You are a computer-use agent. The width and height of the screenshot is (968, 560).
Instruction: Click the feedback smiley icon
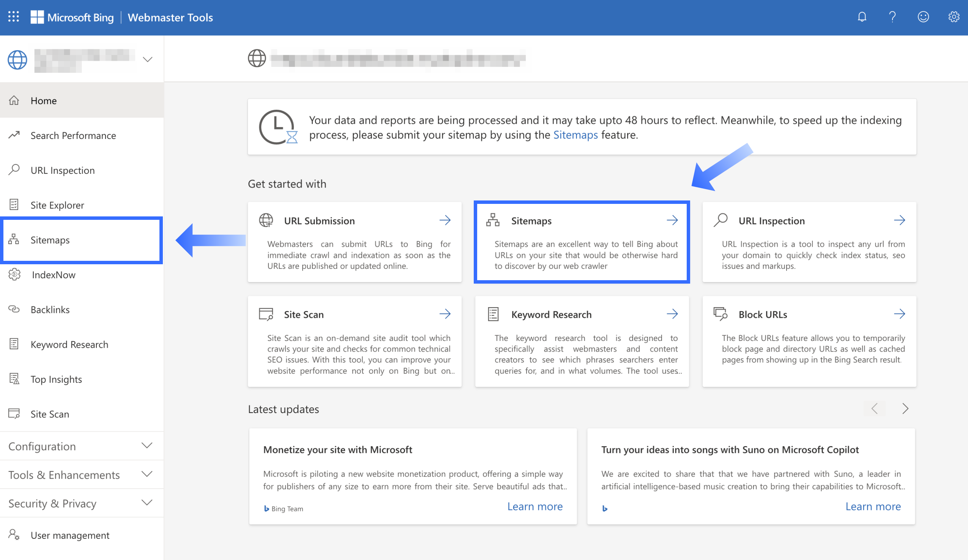pyautogui.click(x=923, y=17)
